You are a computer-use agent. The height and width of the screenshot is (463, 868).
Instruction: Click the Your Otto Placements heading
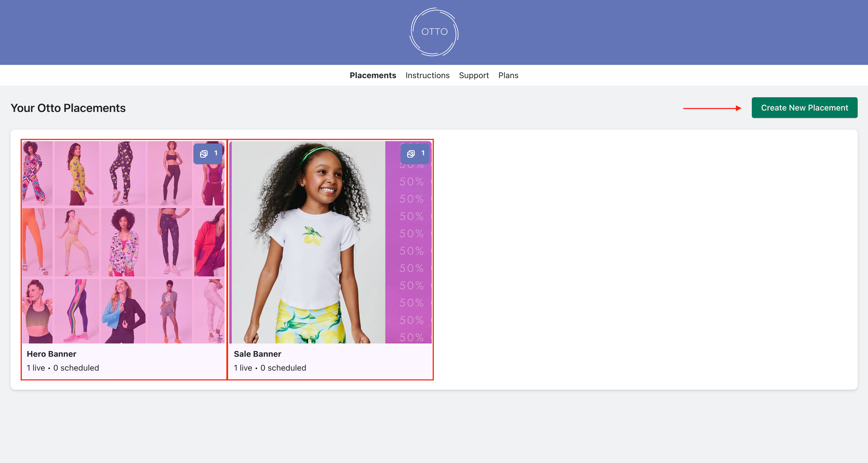[68, 108]
